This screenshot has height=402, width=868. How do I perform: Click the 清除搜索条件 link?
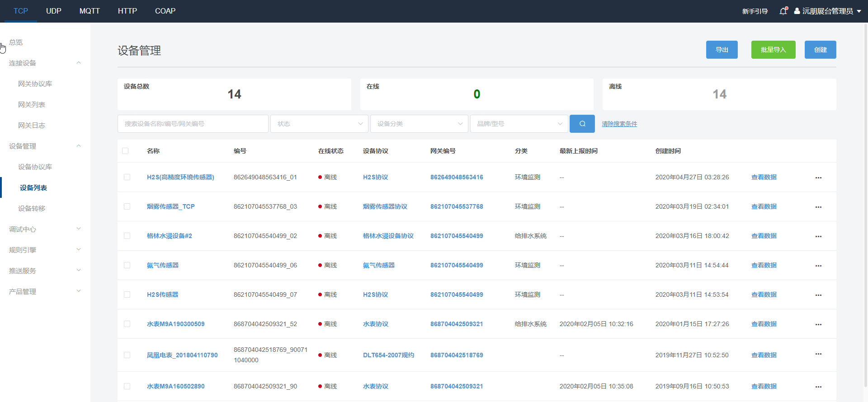tap(619, 124)
